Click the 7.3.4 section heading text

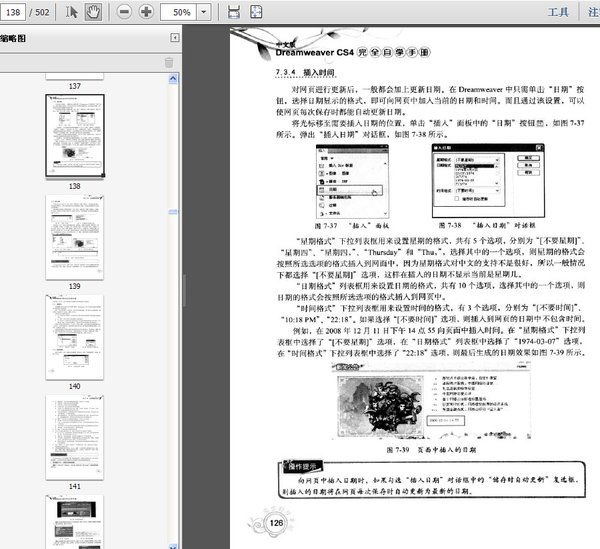[305, 72]
